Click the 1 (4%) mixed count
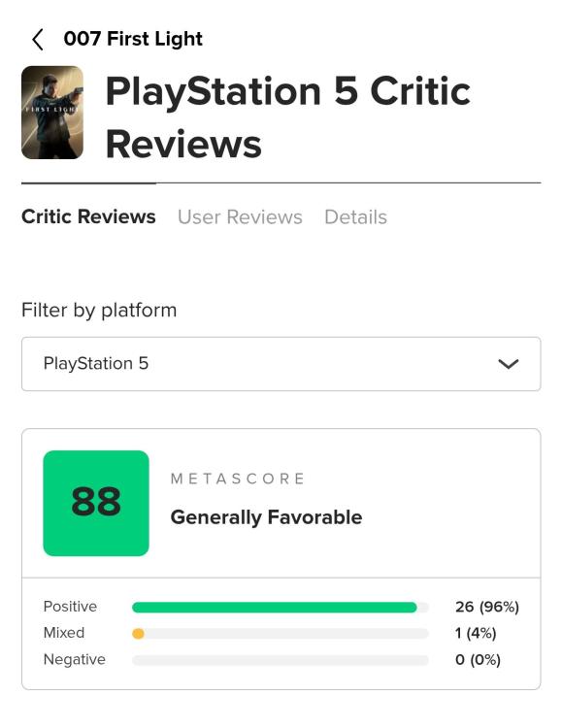Image resolution: width=562 pixels, height=728 pixels. (x=476, y=633)
